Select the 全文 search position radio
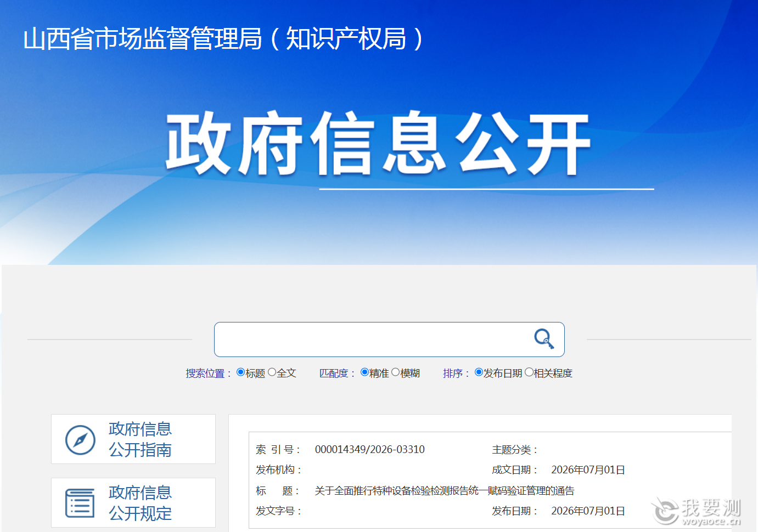 (x=272, y=372)
